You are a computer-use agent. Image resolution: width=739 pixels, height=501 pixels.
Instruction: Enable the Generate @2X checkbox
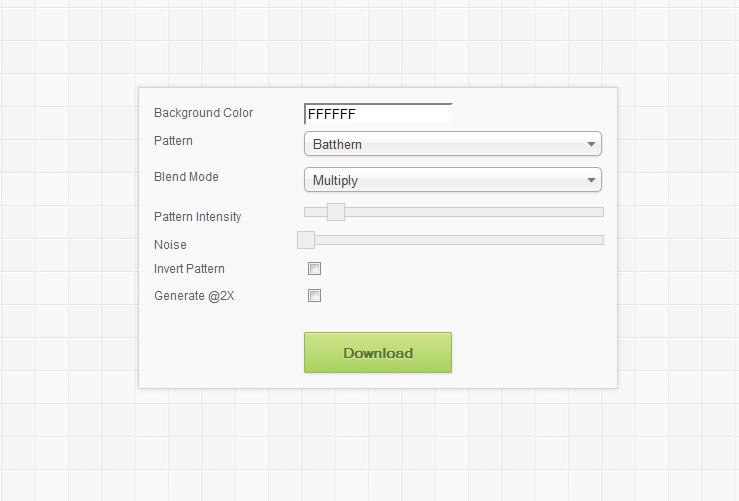314,296
